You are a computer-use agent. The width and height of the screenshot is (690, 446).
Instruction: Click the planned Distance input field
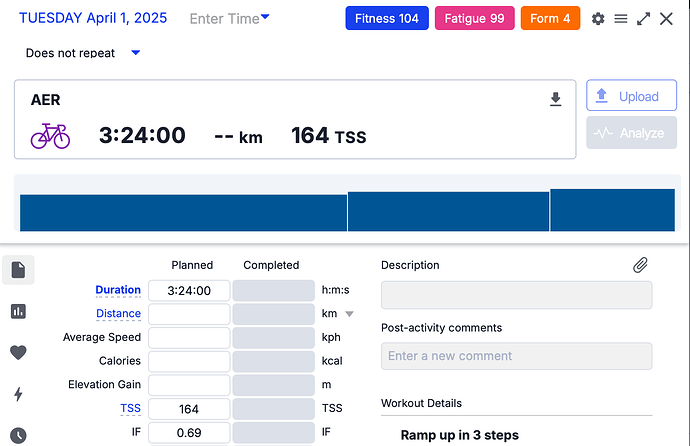(x=189, y=314)
